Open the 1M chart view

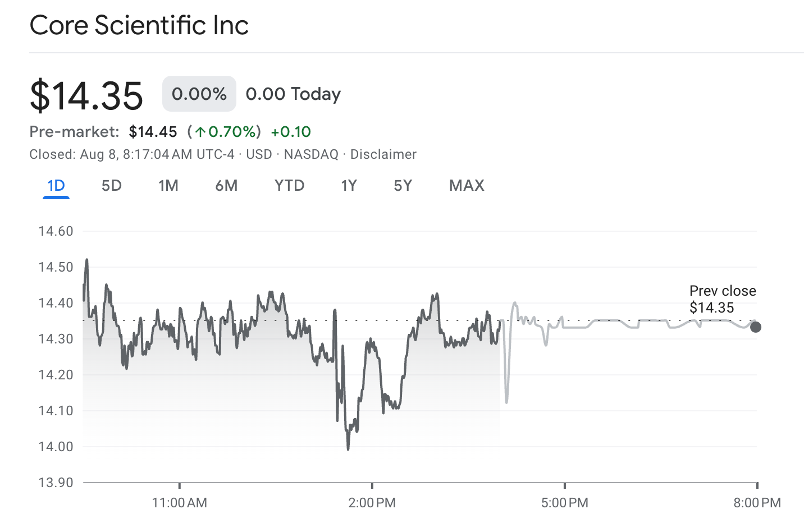tap(168, 185)
